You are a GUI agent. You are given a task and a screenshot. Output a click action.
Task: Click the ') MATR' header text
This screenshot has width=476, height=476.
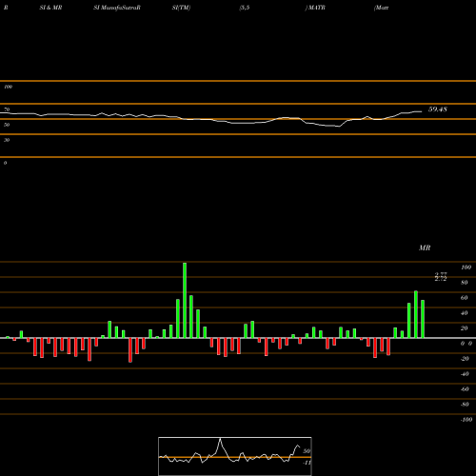(x=315, y=8)
